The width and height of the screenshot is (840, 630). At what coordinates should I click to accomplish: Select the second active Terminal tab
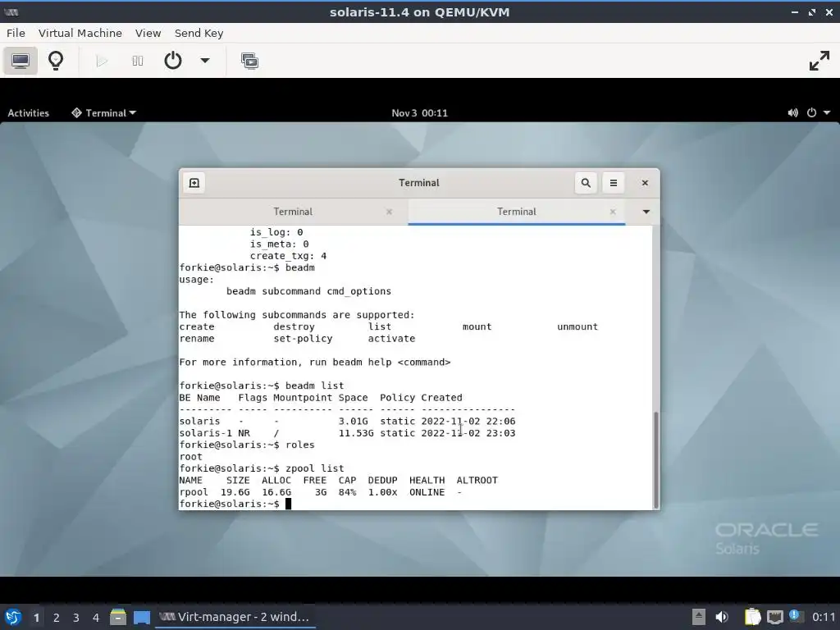517,212
